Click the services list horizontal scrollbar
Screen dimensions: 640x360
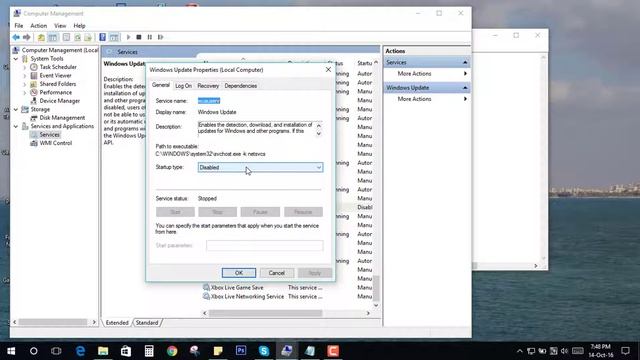(x=266, y=313)
